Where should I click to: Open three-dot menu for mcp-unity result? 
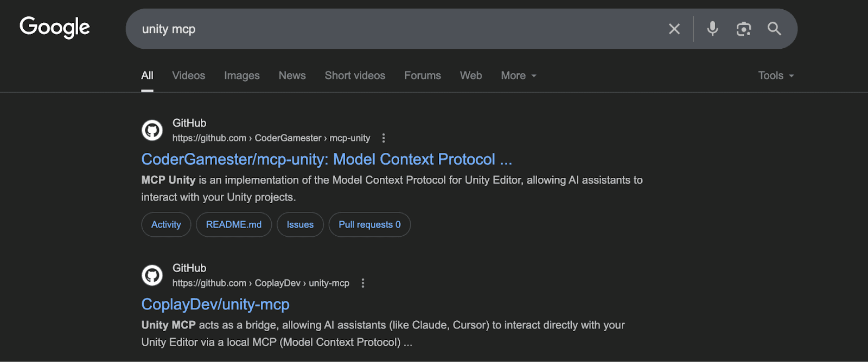point(384,138)
